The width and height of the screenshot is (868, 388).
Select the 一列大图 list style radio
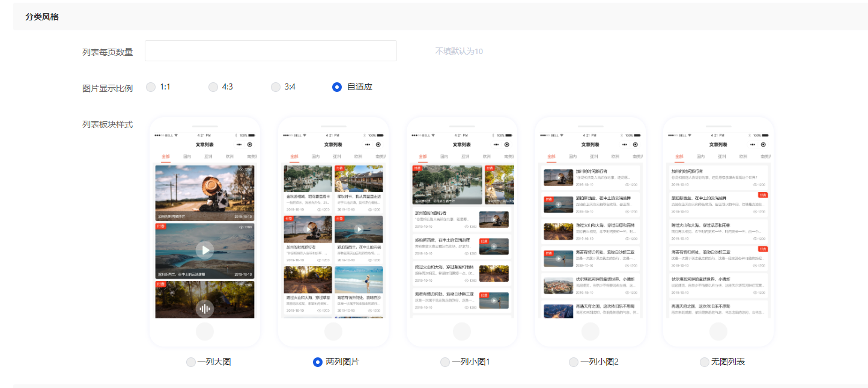click(191, 362)
